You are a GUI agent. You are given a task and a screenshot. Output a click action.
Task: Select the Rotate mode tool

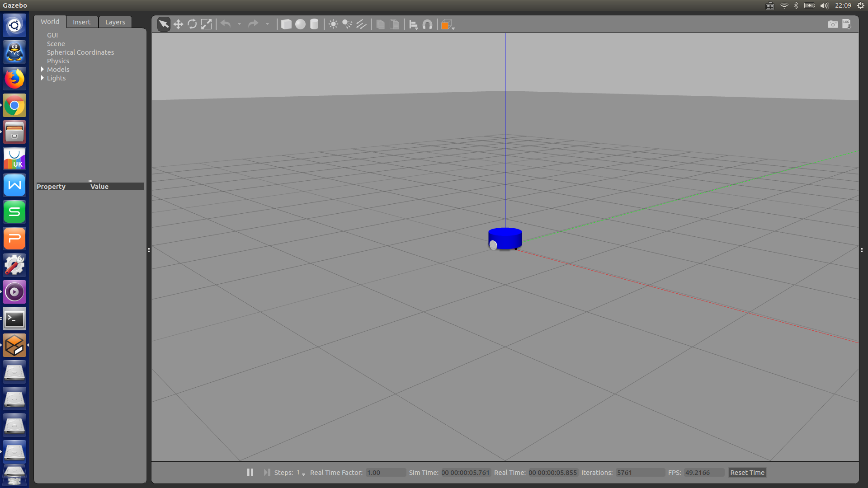(x=192, y=24)
